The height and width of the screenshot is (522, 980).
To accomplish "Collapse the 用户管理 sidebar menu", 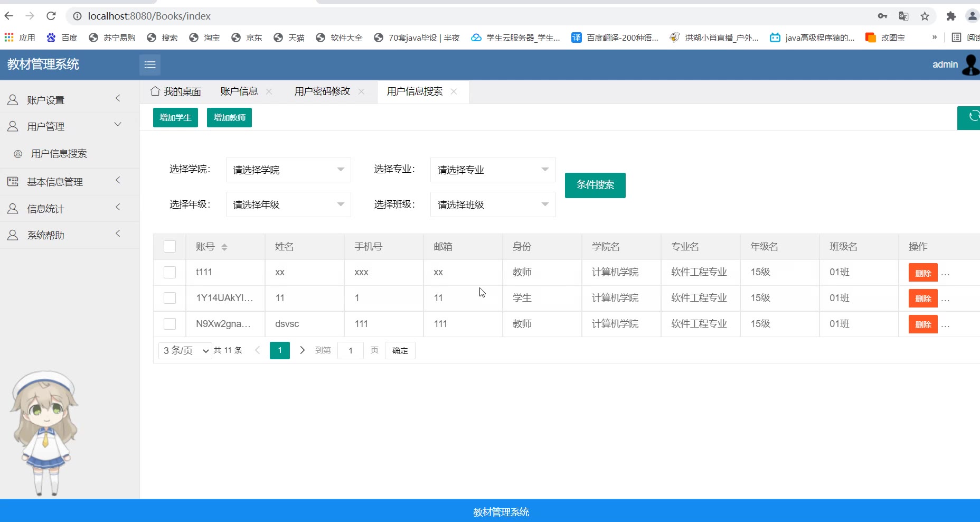I will [x=70, y=126].
